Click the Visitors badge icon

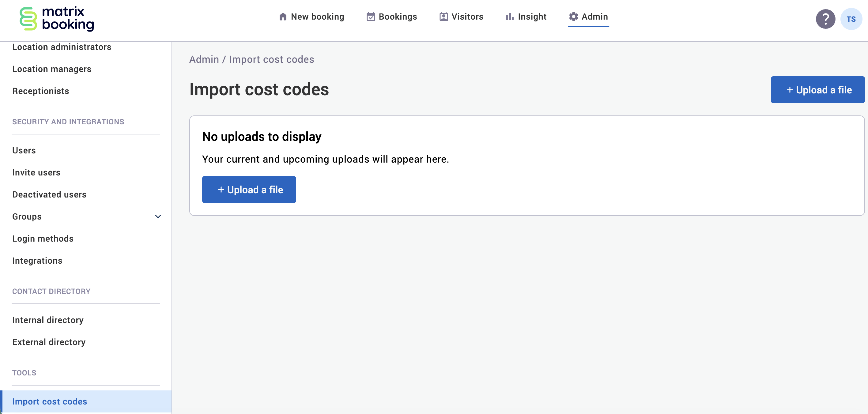[x=443, y=16]
